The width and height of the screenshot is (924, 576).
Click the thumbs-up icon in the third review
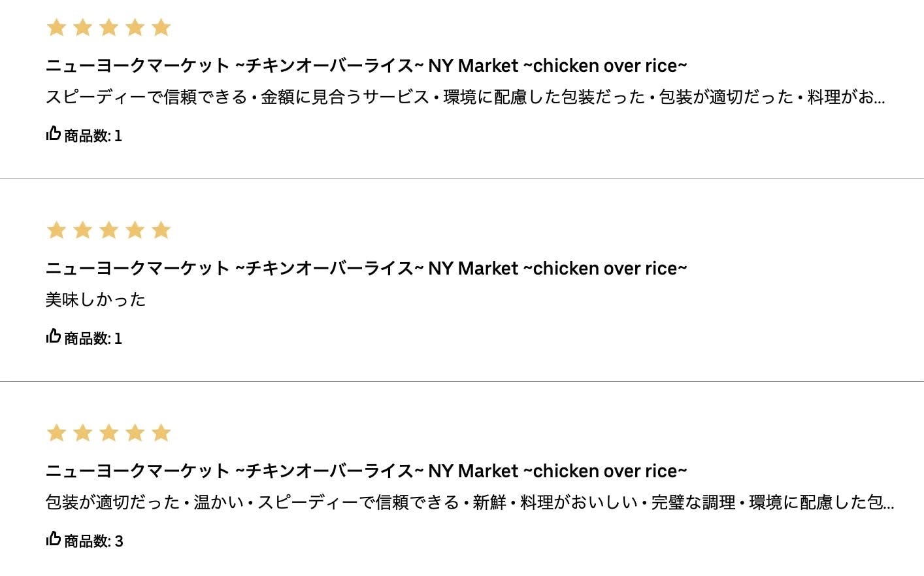pos(54,539)
